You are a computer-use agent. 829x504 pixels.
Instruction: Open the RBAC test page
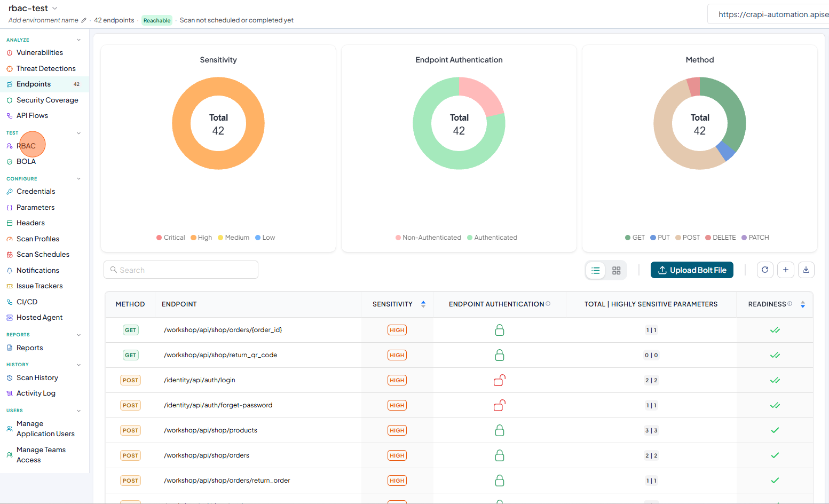pos(26,146)
